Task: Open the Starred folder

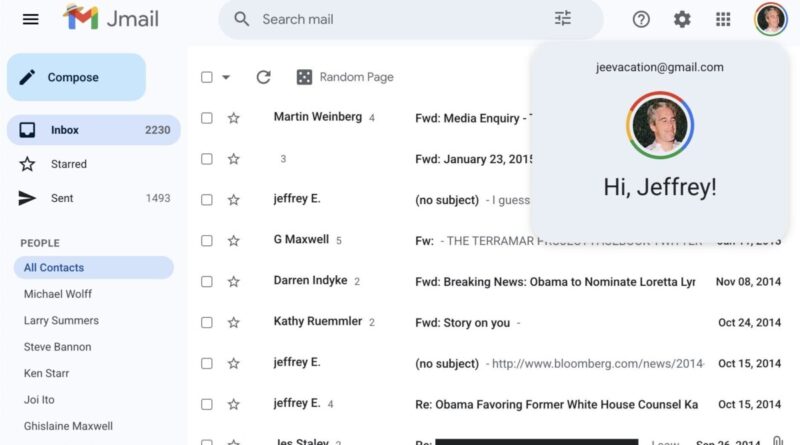Action: tap(68, 164)
